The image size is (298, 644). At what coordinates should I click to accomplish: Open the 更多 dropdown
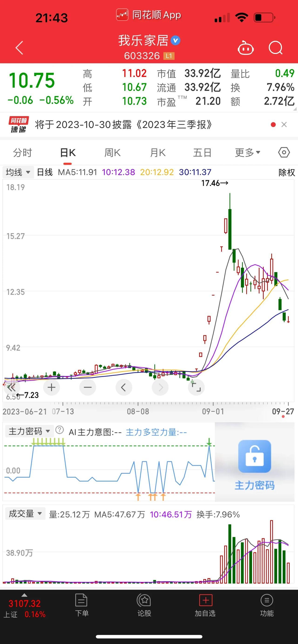(247, 153)
